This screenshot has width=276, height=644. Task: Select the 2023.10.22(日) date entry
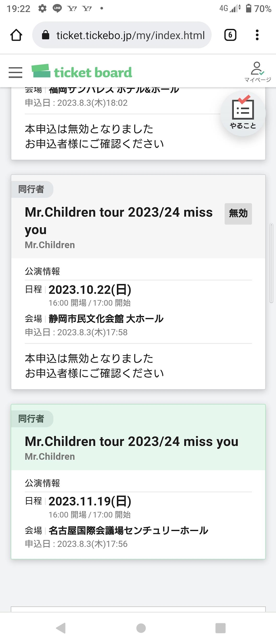(90, 289)
